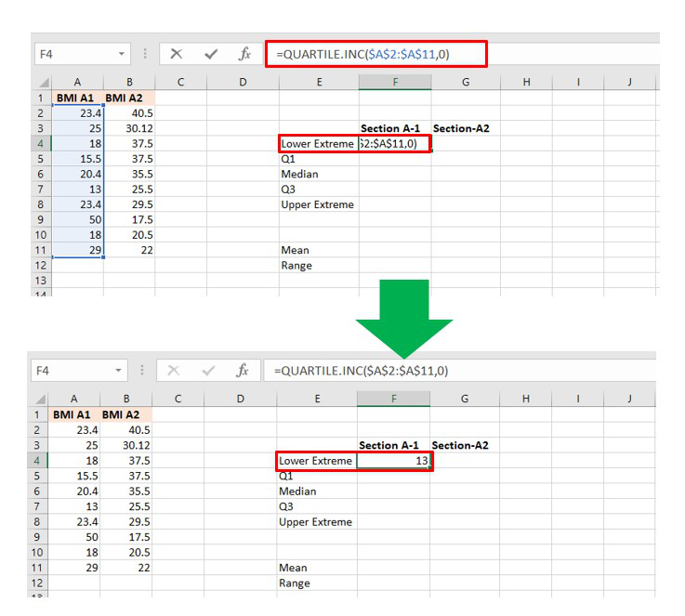Select column C header in top sheet
Screen dimensions: 685x616
point(180,82)
